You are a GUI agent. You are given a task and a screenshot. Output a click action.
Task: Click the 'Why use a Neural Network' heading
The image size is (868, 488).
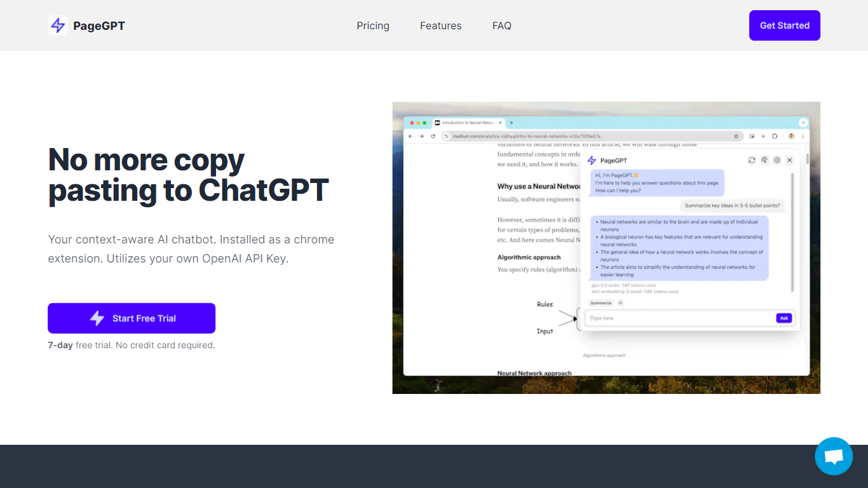(539, 186)
